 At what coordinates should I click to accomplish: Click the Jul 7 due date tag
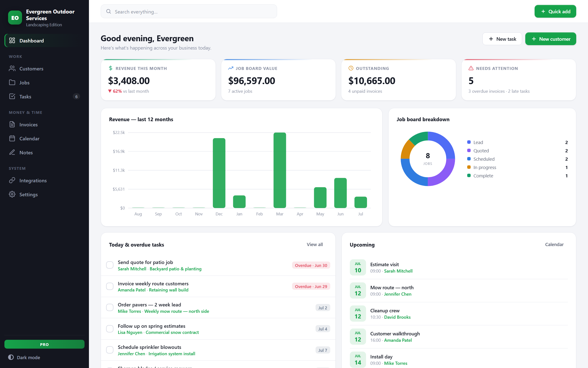323,350
